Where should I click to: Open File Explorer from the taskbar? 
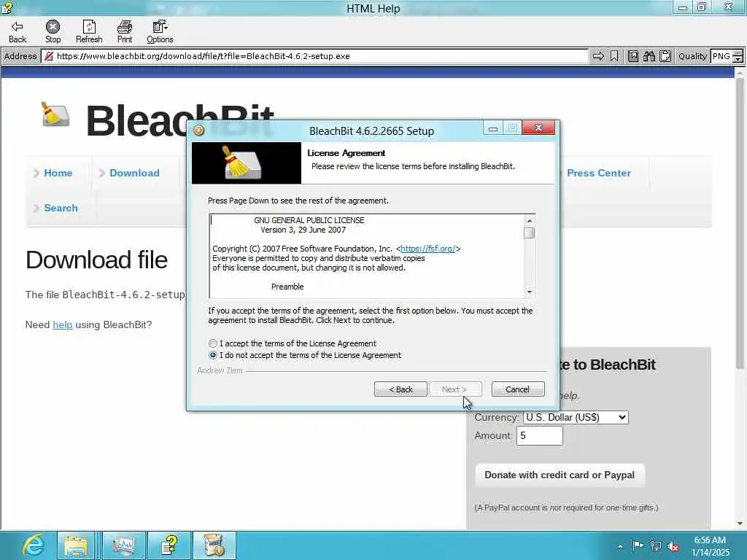point(76,545)
